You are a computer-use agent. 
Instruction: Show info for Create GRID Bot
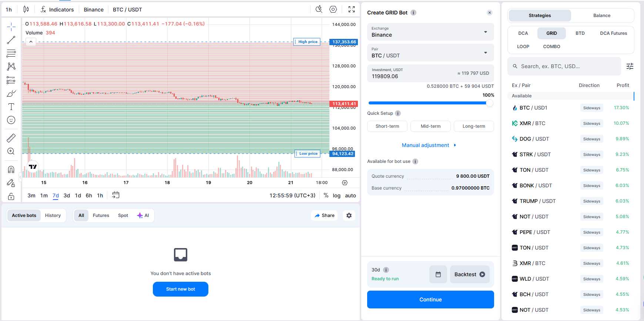click(413, 13)
